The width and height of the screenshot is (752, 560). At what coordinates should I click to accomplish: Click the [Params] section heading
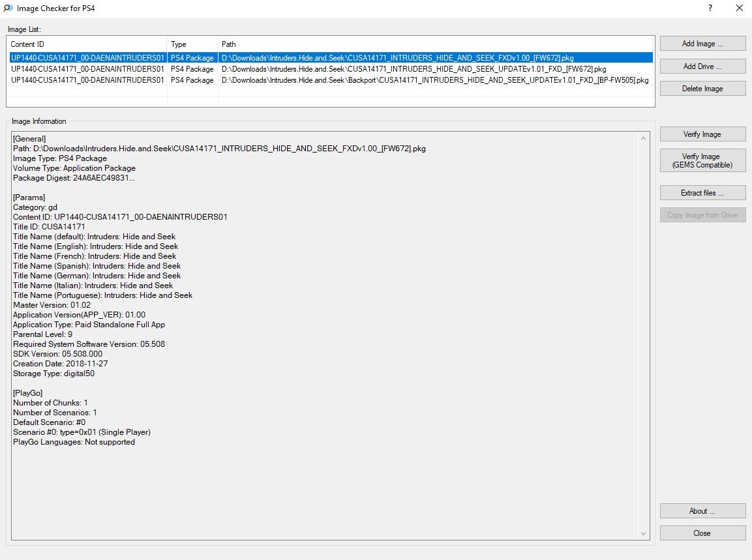(x=29, y=198)
